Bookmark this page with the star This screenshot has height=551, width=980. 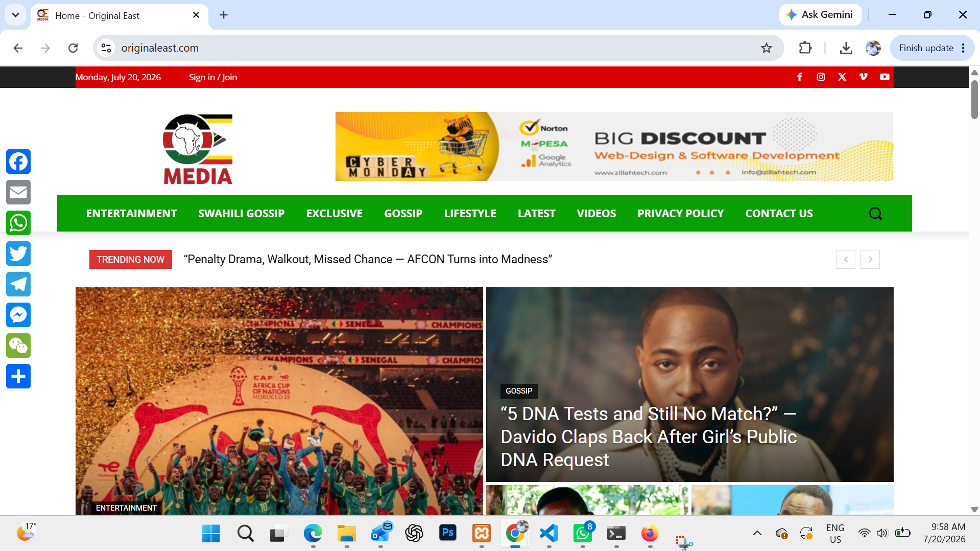767,48
